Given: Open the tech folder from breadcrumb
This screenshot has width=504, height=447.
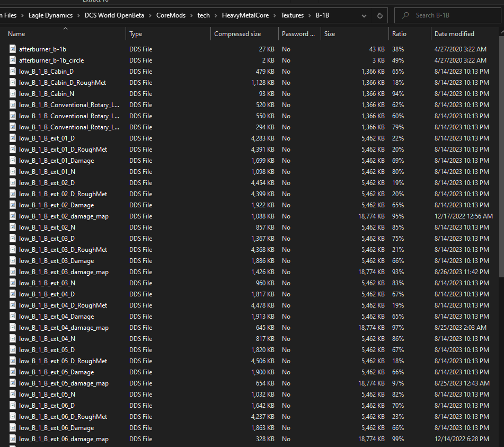Looking at the screenshot, I should click(x=204, y=15).
